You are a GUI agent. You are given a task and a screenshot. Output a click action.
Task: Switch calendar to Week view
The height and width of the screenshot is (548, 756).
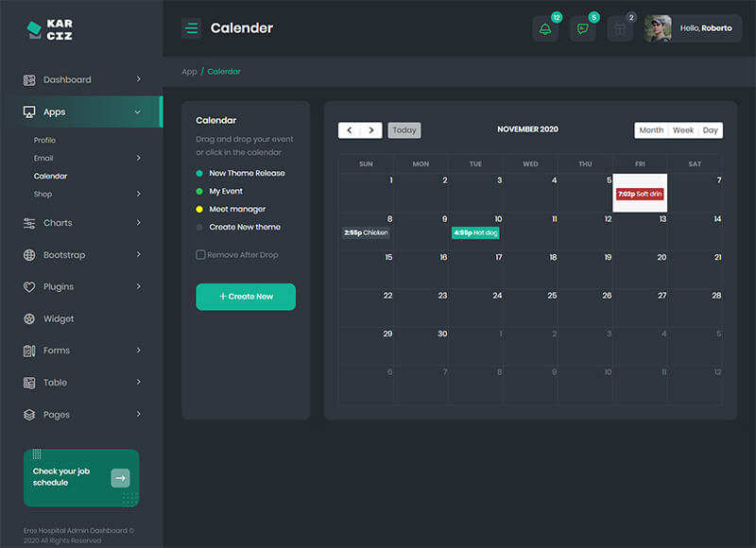682,130
